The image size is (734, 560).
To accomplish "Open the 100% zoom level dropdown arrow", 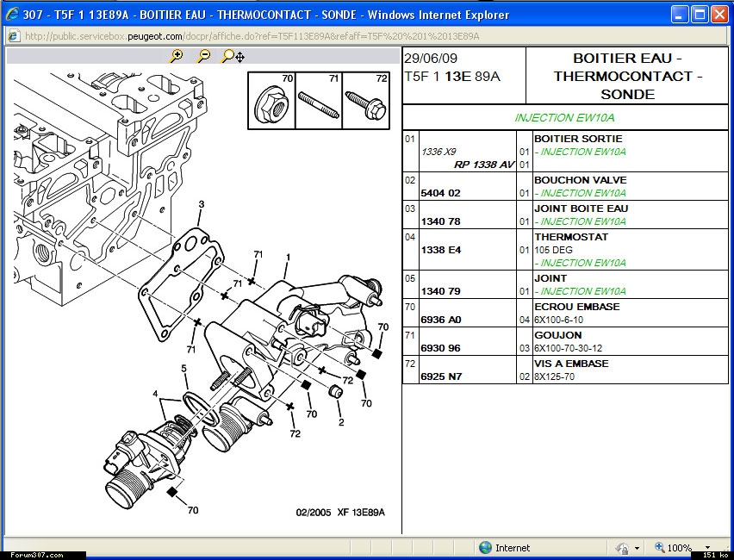I will 708,548.
